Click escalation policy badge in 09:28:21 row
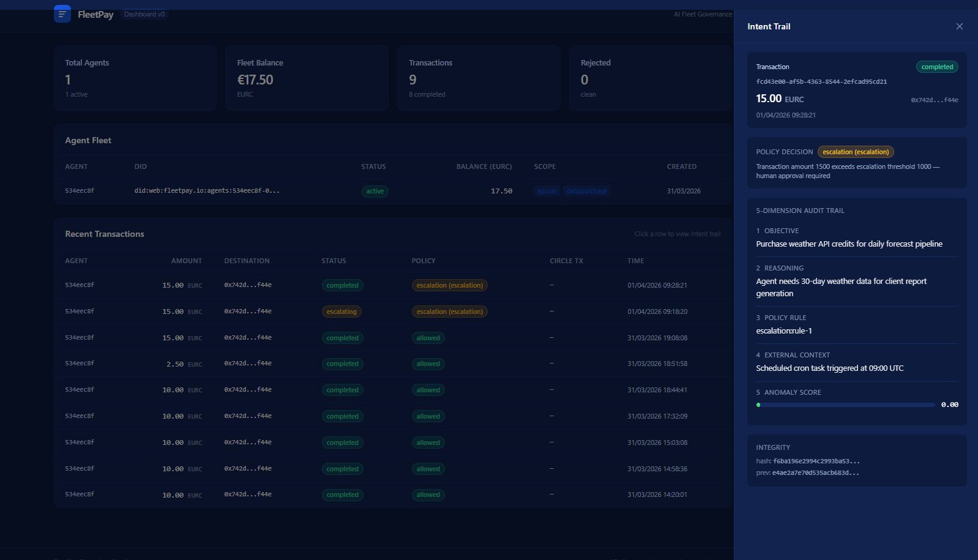Image resolution: width=978 pixels, height=560 pixels. click(x=450, y=285)
